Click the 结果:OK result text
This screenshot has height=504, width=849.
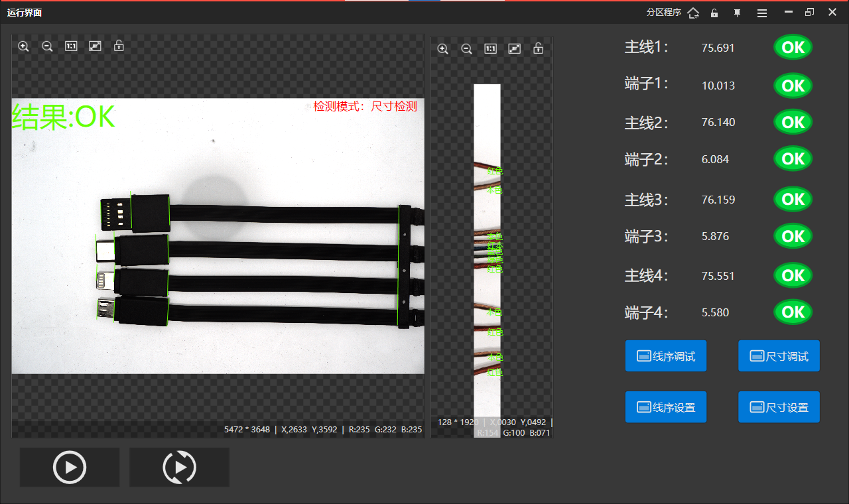[64, 117]
